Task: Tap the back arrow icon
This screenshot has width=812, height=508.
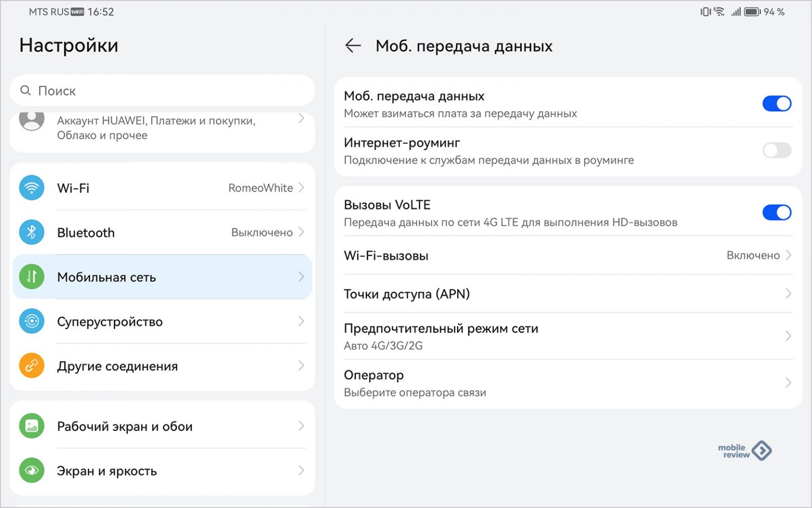Action: tap(353, 46)
